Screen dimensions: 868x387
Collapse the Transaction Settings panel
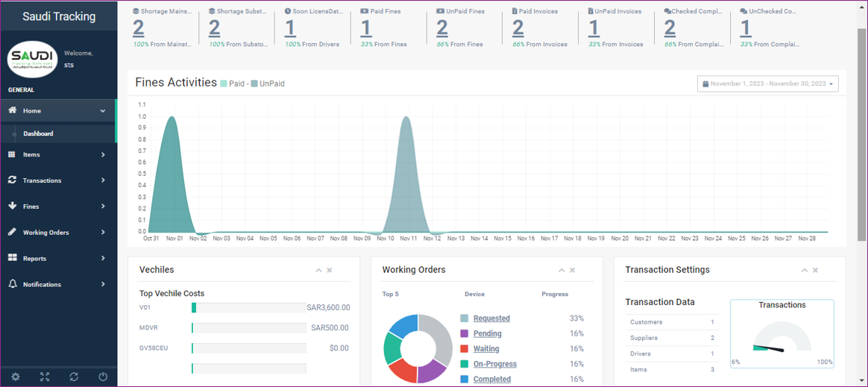click(x=805, y=270)
